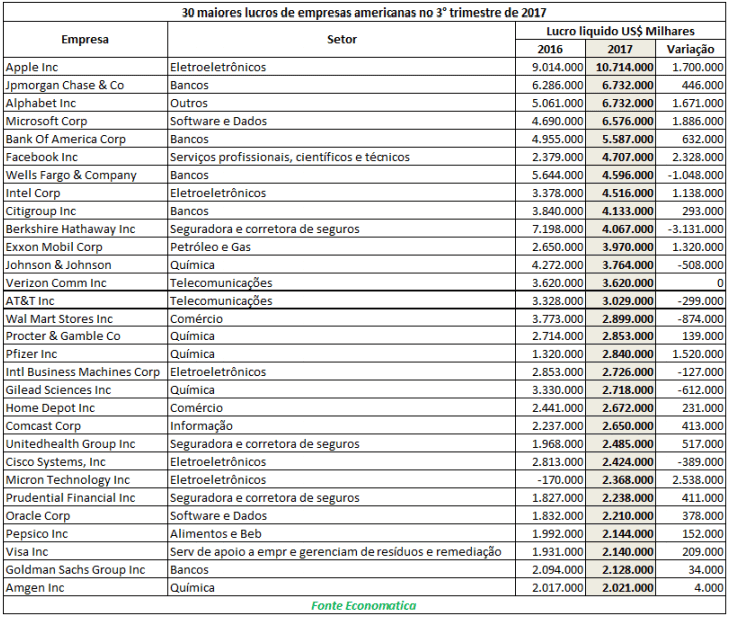Click Wells Fargo variation -1.048.000
Screen dimensions: 729x617
pyautogui.click(x=690, y=175)
